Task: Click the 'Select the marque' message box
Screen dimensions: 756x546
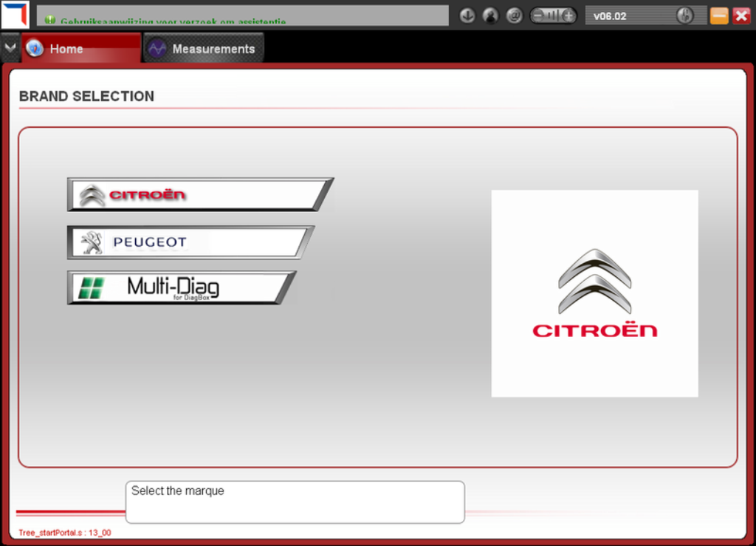Action: tap(295, 502)
